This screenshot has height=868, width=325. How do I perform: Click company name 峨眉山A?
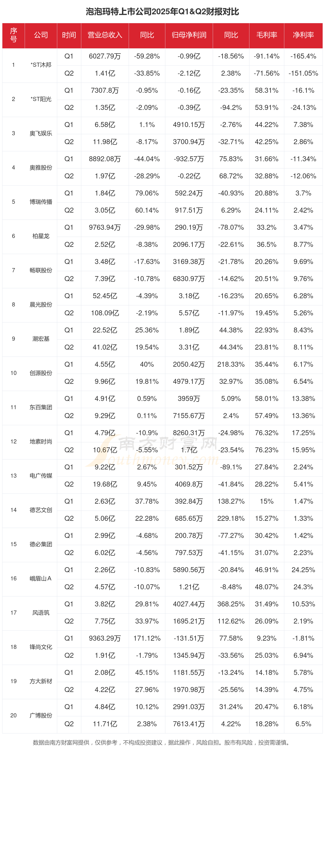[41, 578]
